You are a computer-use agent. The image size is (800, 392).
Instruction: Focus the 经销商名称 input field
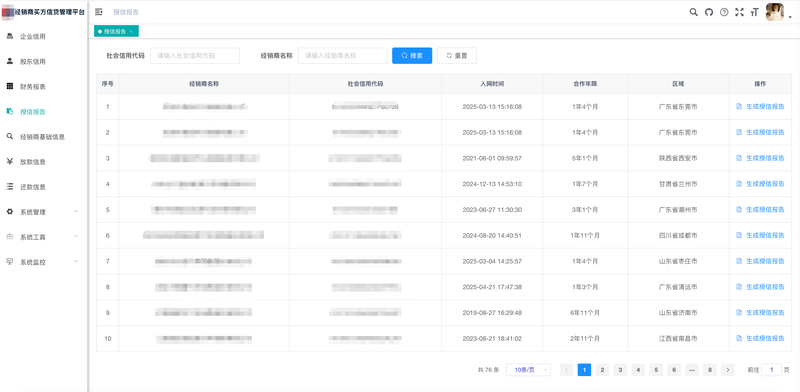click(x=343, y=56)
